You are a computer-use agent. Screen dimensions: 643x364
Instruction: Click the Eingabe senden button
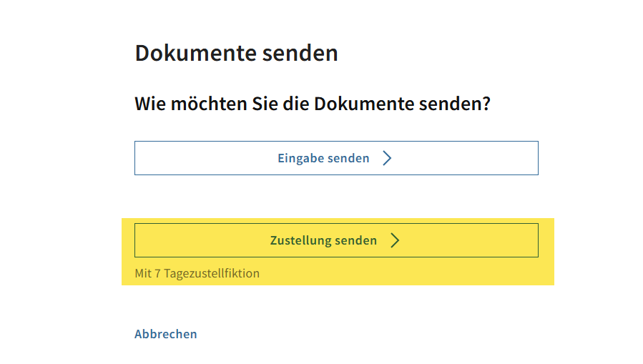[x=336, y=158]
